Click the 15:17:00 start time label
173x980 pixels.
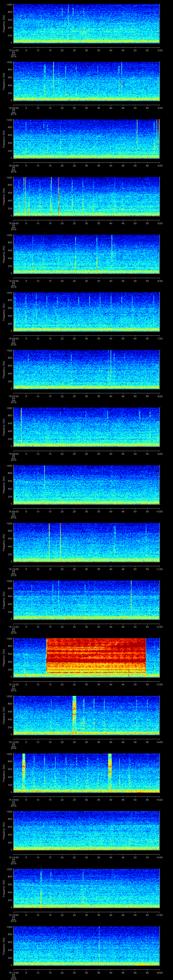click(x=13, y=972)
